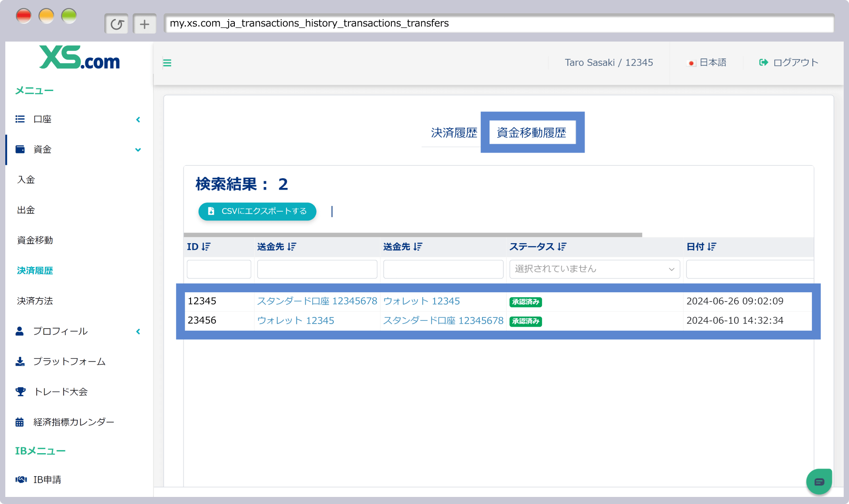Click 日本語 language selector
849x504 pixels.
(x=713, y=62)
